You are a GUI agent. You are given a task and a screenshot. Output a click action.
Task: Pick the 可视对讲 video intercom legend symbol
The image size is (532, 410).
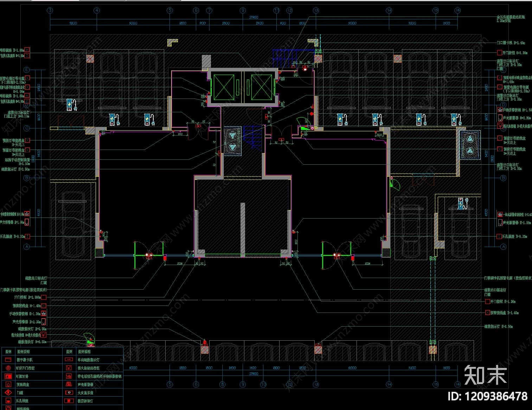point(8,376)
